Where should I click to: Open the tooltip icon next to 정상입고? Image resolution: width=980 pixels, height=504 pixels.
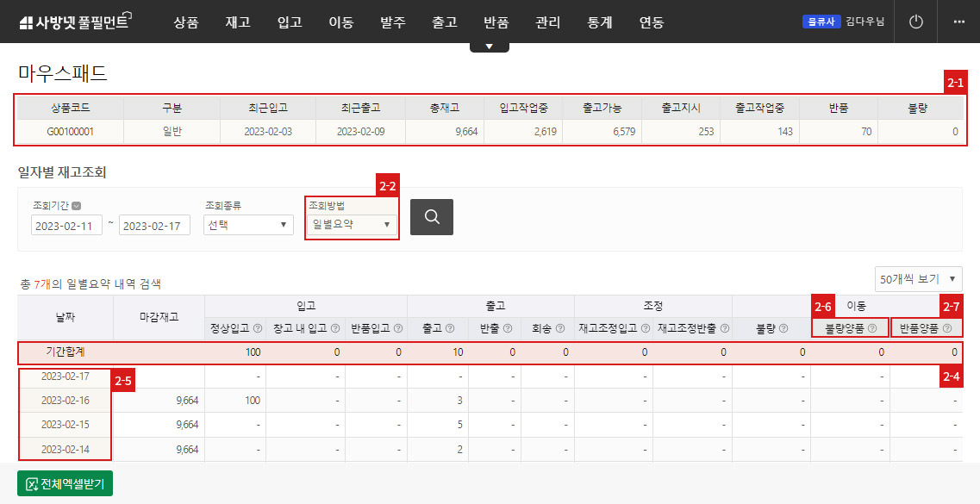[x=259, y=329]
